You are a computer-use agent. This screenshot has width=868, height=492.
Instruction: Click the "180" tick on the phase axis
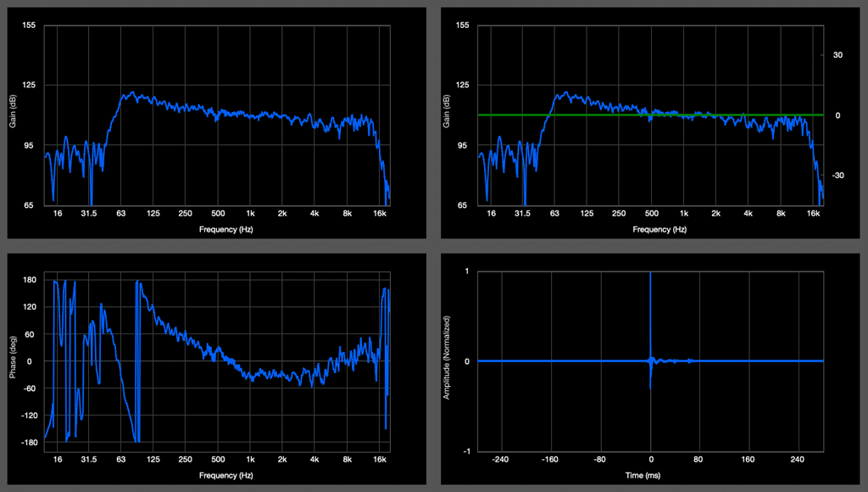point(29,280)
